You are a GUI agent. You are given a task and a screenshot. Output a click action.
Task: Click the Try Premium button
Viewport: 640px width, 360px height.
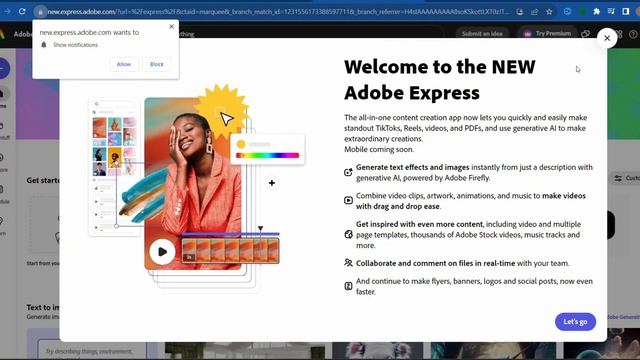click(x=547, y=33)
